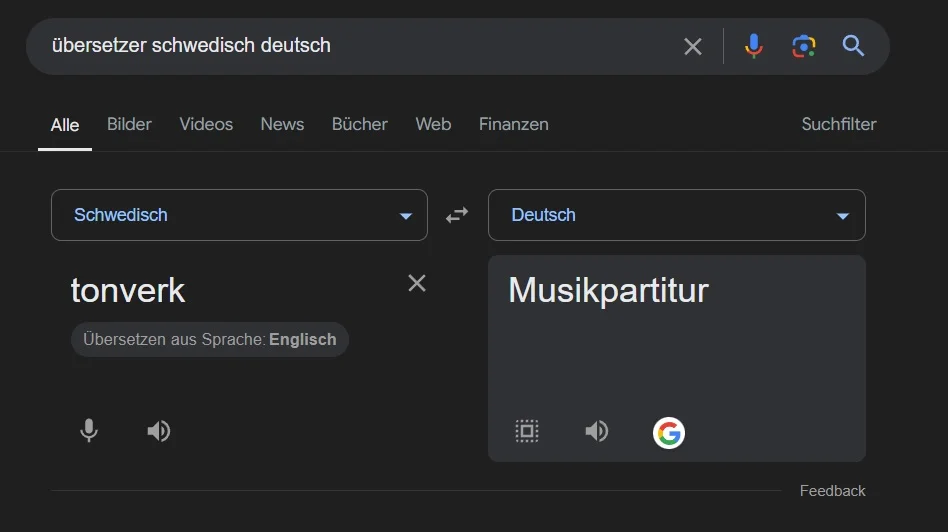Switch to the Bilder tab
Screen dimensions: 948x532
[x=129, y=124]
